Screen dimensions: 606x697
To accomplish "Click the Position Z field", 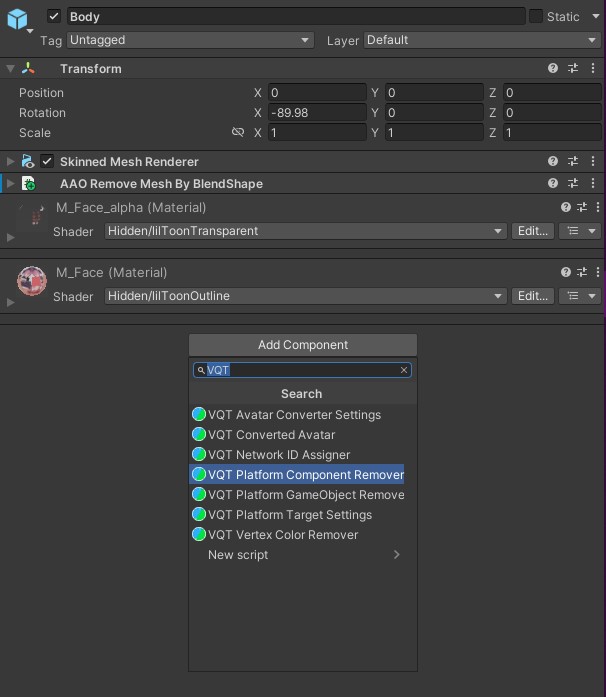I will [552, 92].
